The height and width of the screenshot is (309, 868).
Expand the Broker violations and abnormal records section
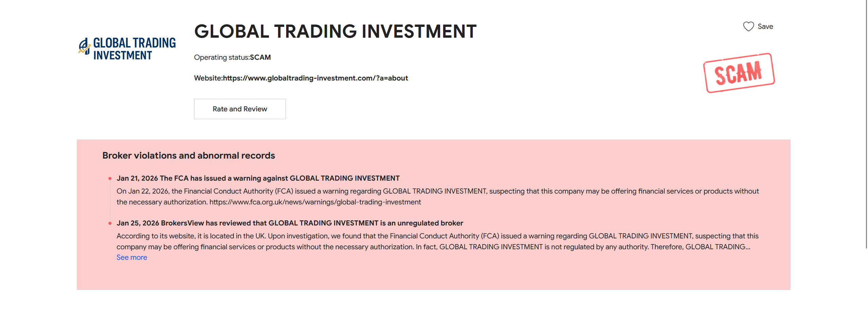point(189,155)
